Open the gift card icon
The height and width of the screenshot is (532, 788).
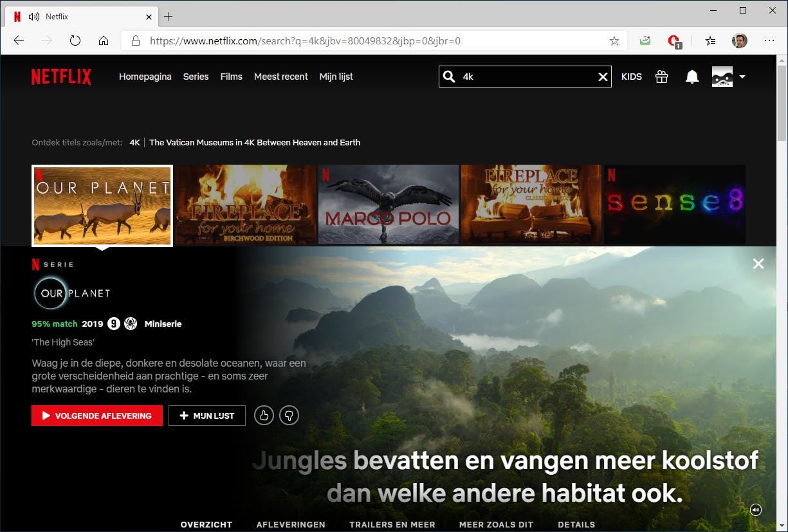point(661,77)
